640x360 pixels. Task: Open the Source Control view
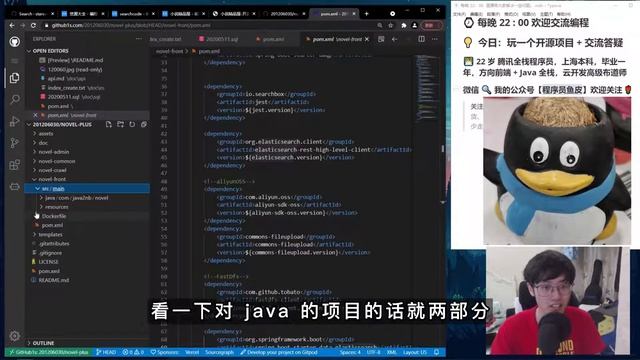pyautogui.click(x=15, y=142)
